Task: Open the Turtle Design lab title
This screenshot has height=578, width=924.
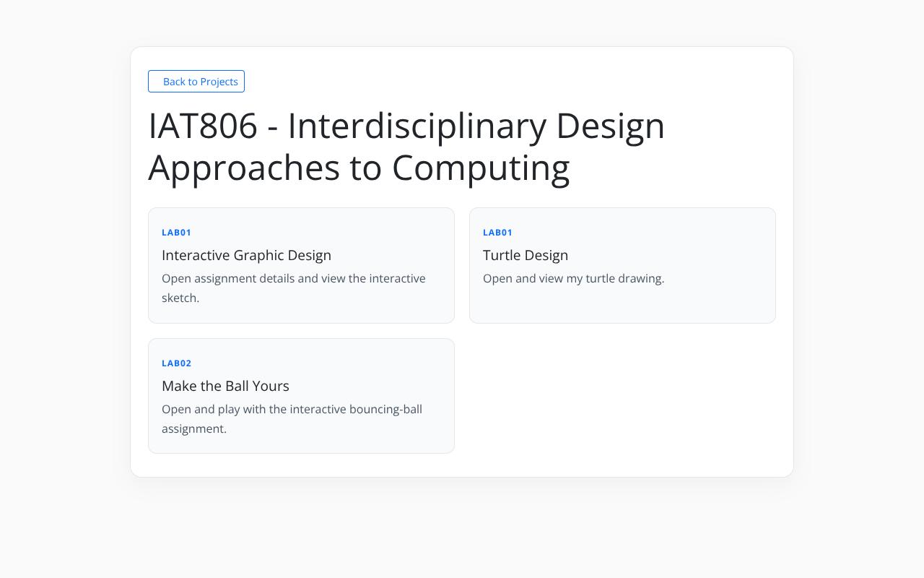Action: [526, 255]
